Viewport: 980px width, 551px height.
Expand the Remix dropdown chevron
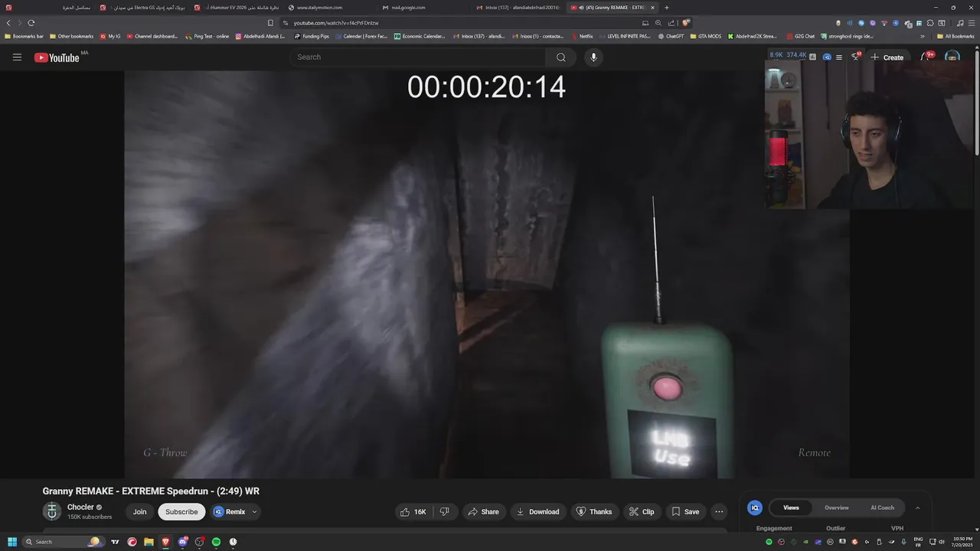[254, 512]
